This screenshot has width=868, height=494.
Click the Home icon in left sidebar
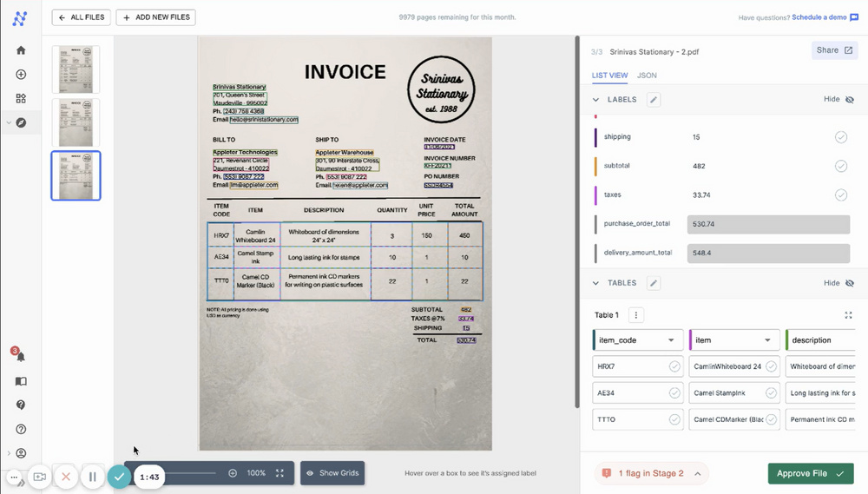pos(21,50)
